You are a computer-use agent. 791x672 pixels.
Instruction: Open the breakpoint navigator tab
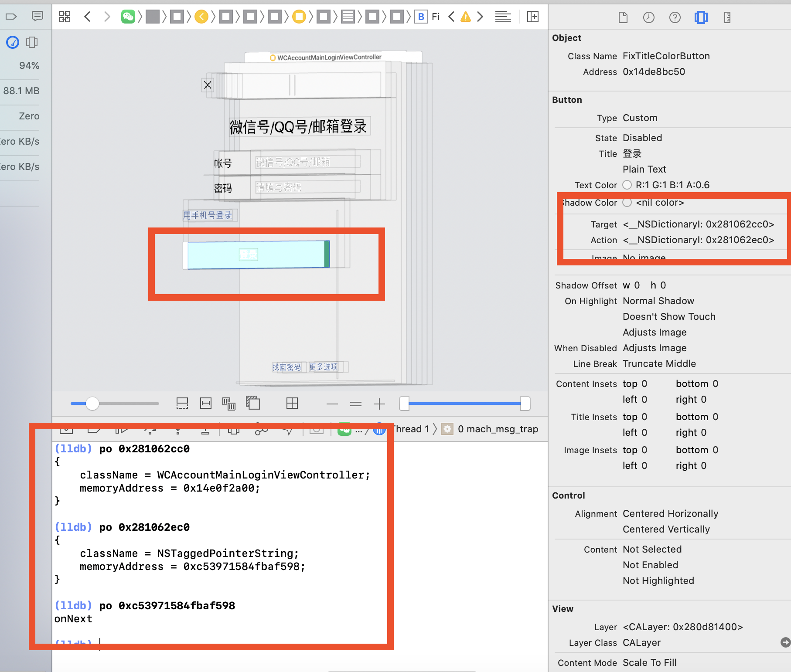pos(11,17)
